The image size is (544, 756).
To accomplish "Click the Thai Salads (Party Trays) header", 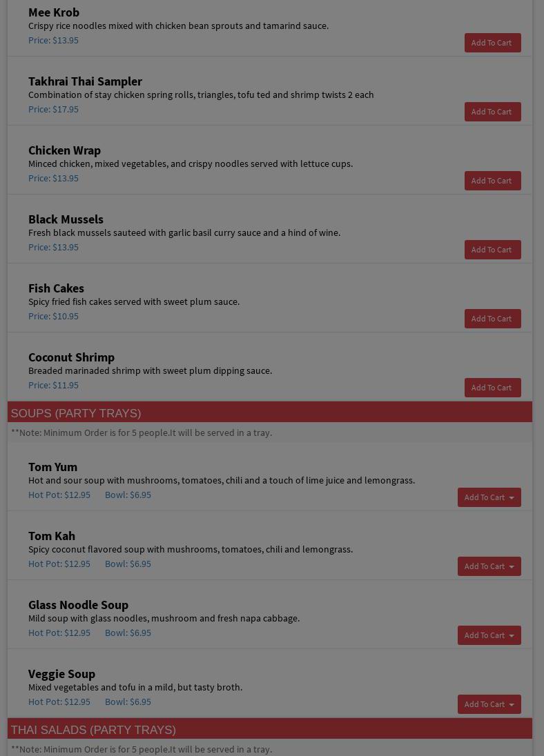I will [x=93, y=730].
